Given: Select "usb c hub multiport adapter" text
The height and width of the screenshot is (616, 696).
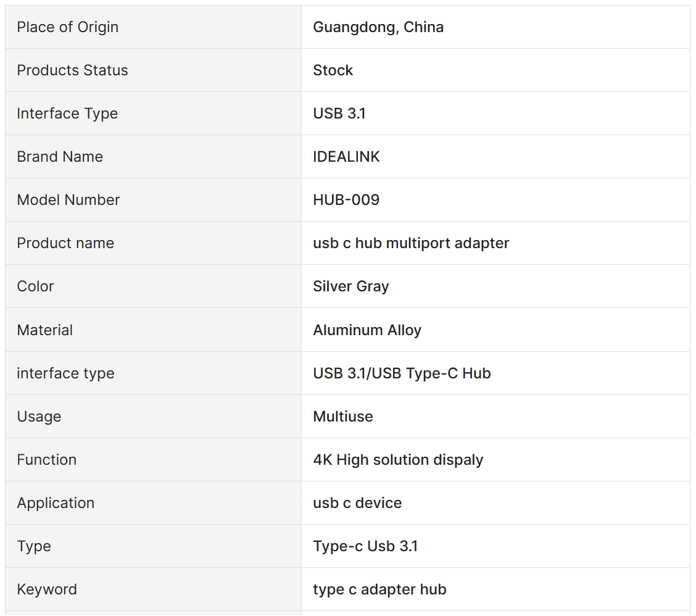Looking at the screenshot, I should (x=411, y=243).
